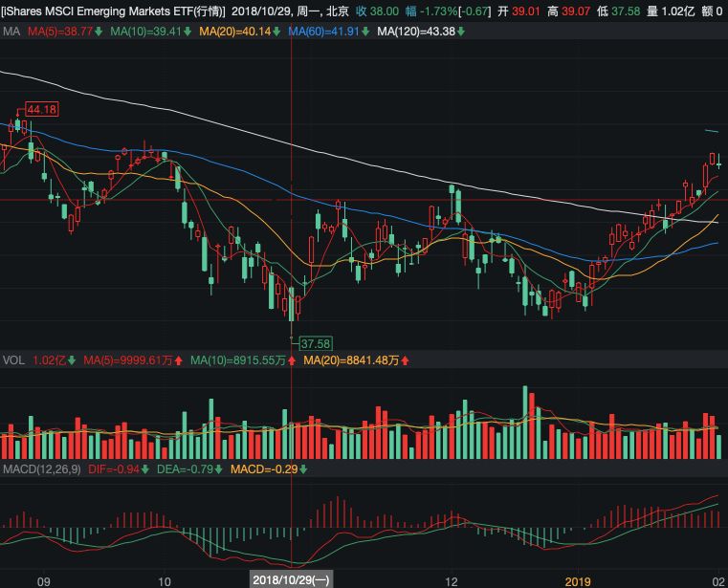The image size is (728, 588).
Task: Click the down arrow after MA(20)=40.14
Action: (276, 32)
